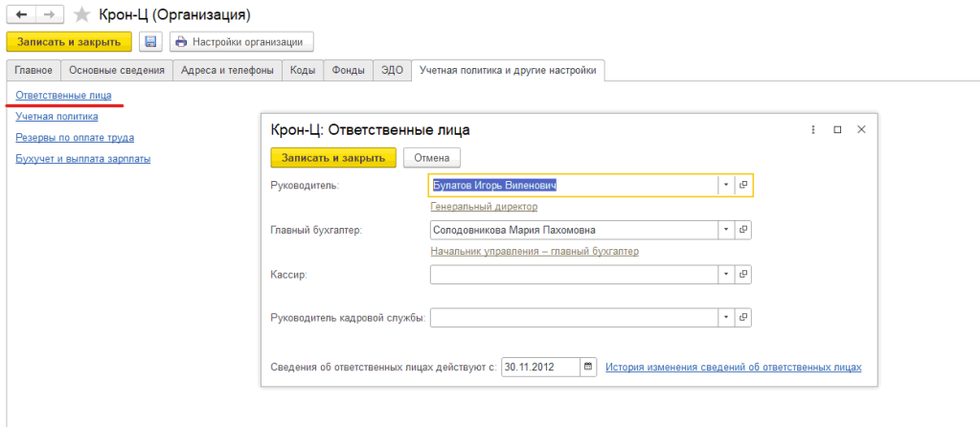
Task: Open История изменения сведений link
Action: 733,367
